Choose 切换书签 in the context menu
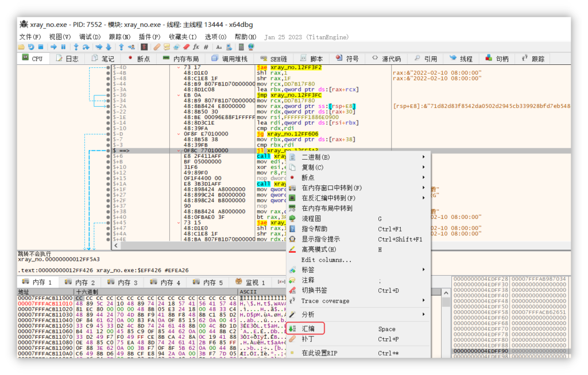 (359, 290)
